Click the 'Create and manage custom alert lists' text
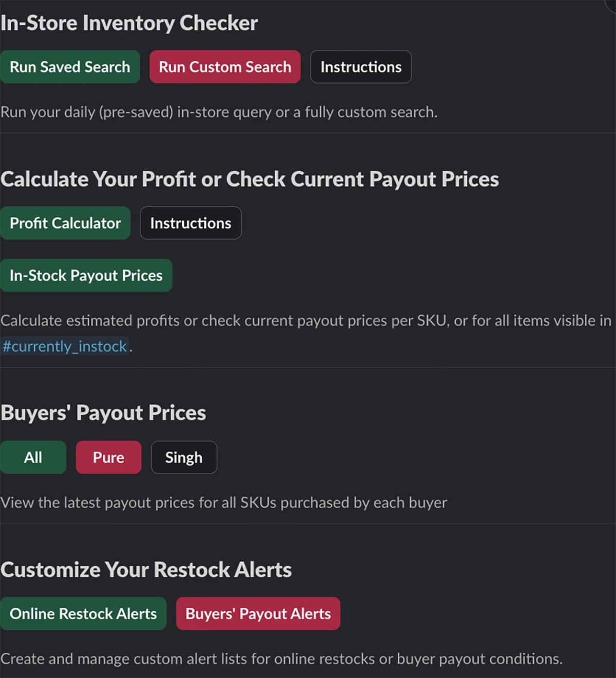The height and width of the screenshot is (678, 616). [281, 658]
